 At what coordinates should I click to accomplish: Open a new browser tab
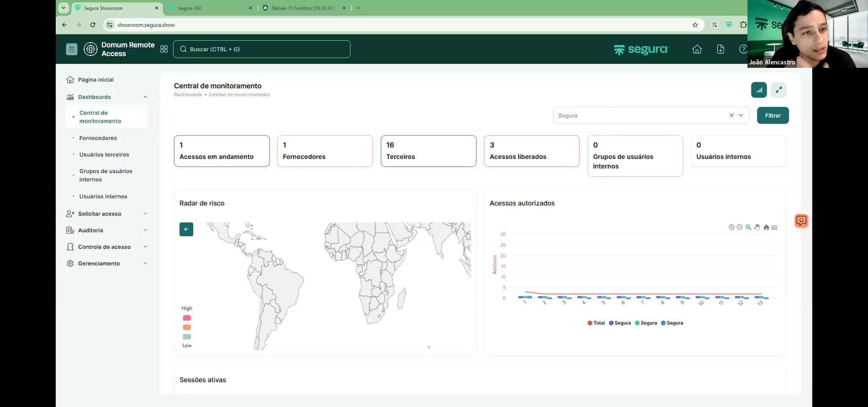[358, 8]
